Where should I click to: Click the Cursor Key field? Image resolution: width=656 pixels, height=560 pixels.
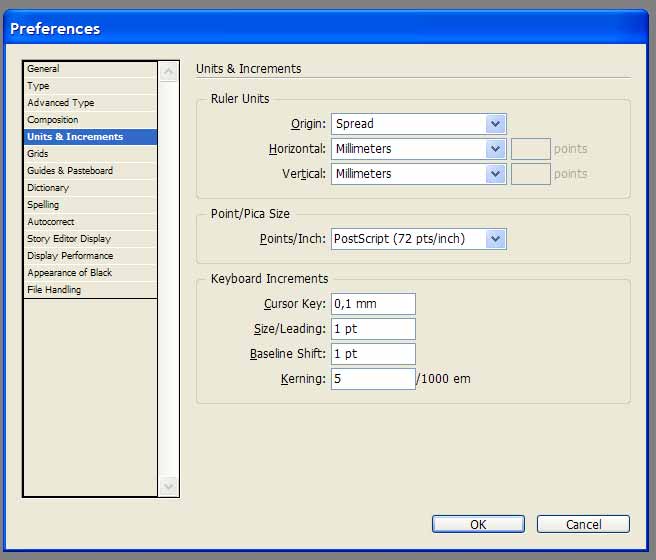[373, 304]
